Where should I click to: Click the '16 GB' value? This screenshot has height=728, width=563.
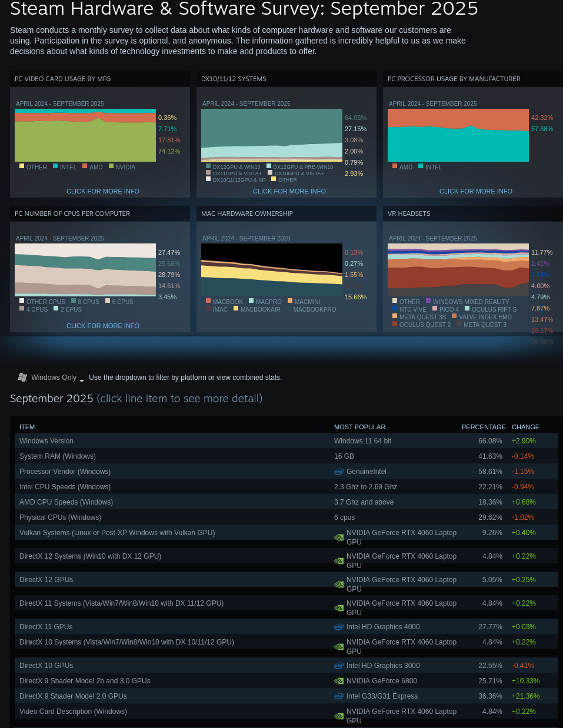pos(344,456)
